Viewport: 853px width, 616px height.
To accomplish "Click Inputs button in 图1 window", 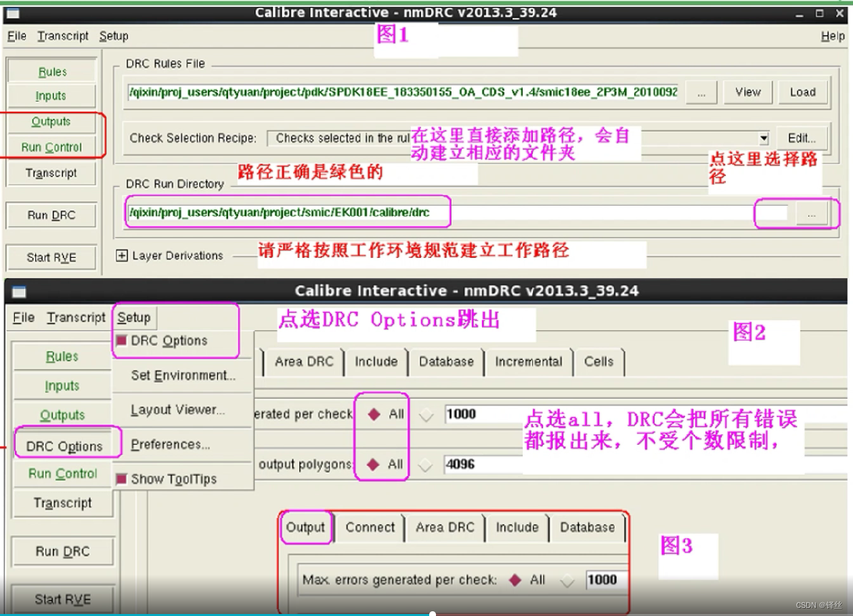I will point(51,96).
